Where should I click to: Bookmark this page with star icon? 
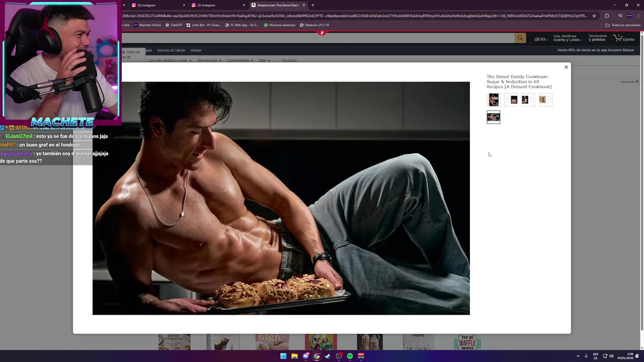(594, 16)
